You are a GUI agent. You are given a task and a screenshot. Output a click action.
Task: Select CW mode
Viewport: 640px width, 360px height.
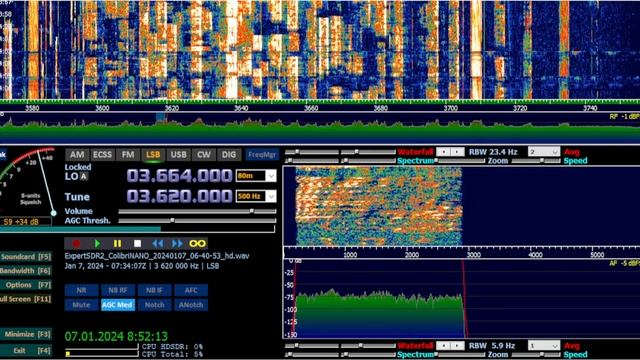[204, 155]
